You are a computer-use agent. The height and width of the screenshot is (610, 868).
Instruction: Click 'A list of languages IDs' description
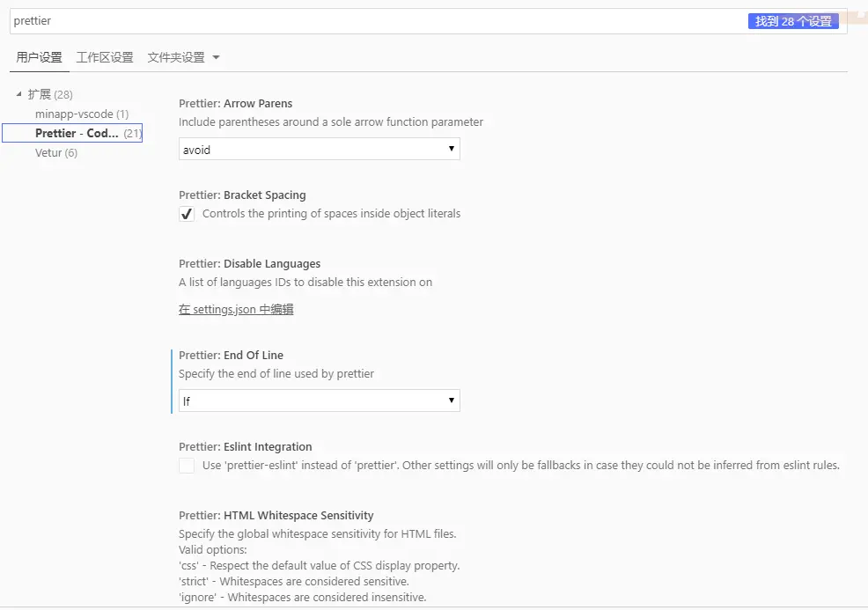point(305,283)
